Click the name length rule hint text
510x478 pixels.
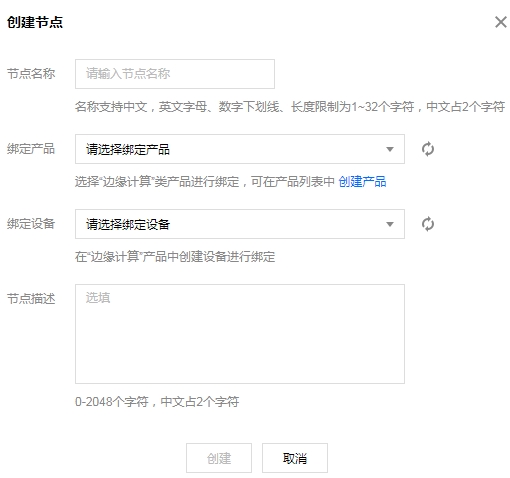pyautogui.click(x=290, y=107)
